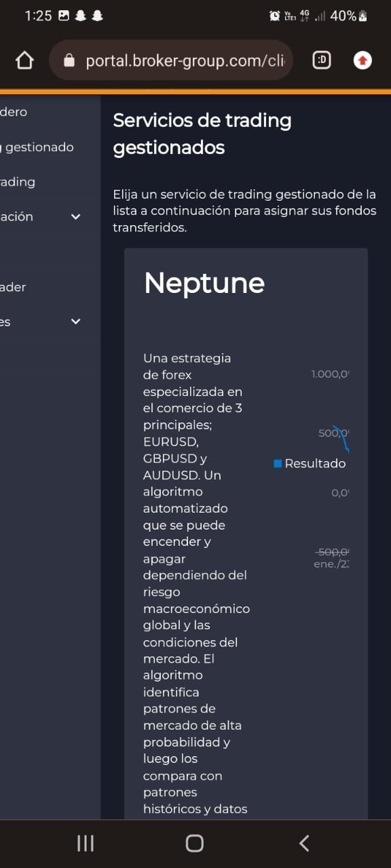This screenshot has height=868, width=391.
Task: Click the blue result line on chart
Action: [341, 439]
